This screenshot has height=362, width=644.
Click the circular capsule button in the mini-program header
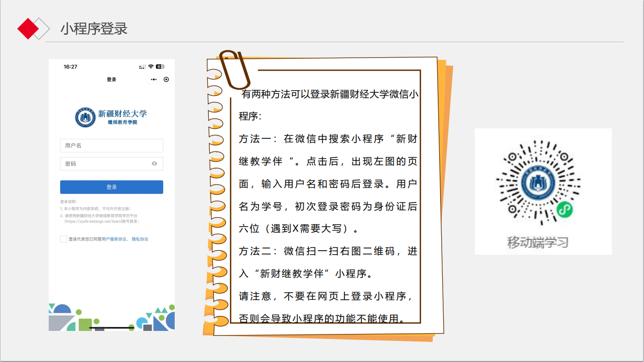coord(166,79)
